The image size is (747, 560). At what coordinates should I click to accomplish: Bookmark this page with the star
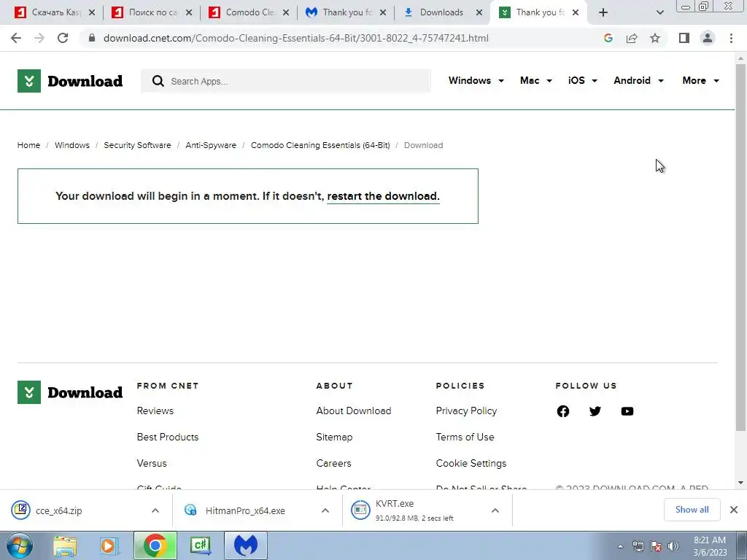pyautogui.click(x=655, y=38)
